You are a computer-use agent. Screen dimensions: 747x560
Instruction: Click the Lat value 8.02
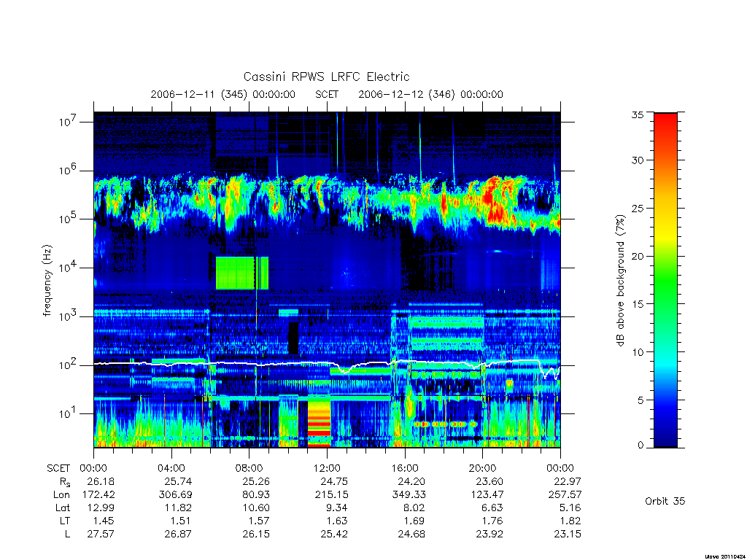414,507
